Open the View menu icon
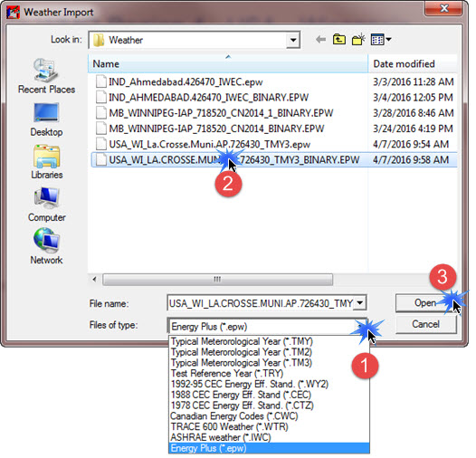 tap(381, 40)
